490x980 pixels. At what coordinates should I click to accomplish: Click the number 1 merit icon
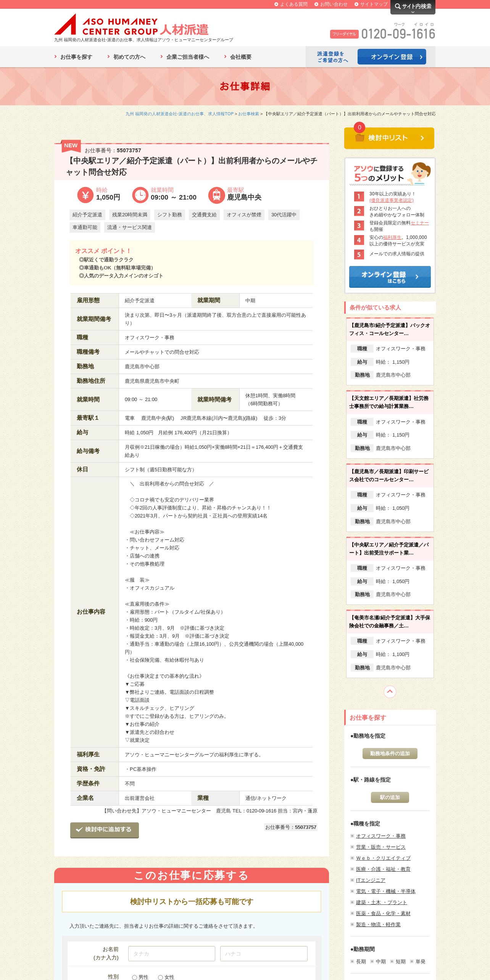(359, 197)
